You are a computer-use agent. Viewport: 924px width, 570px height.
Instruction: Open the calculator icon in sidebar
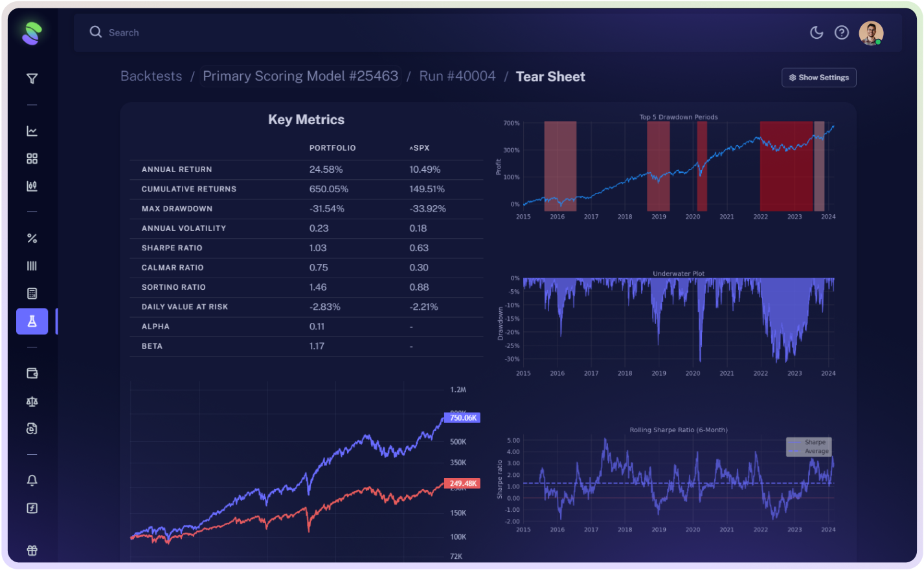click(x=32, y=293)
